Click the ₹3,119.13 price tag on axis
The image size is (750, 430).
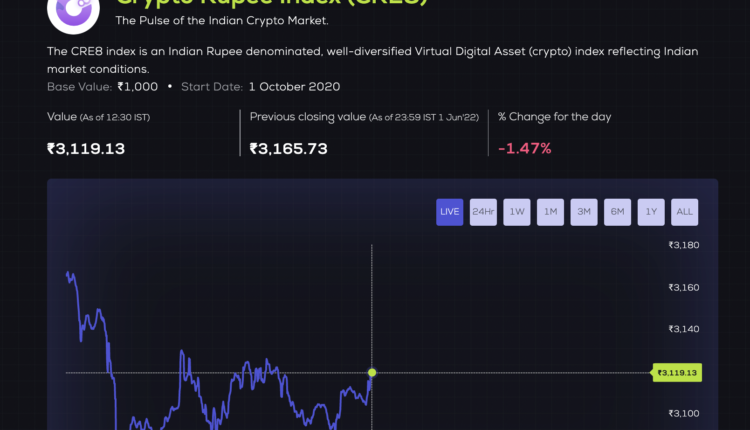tap(677, 373)
